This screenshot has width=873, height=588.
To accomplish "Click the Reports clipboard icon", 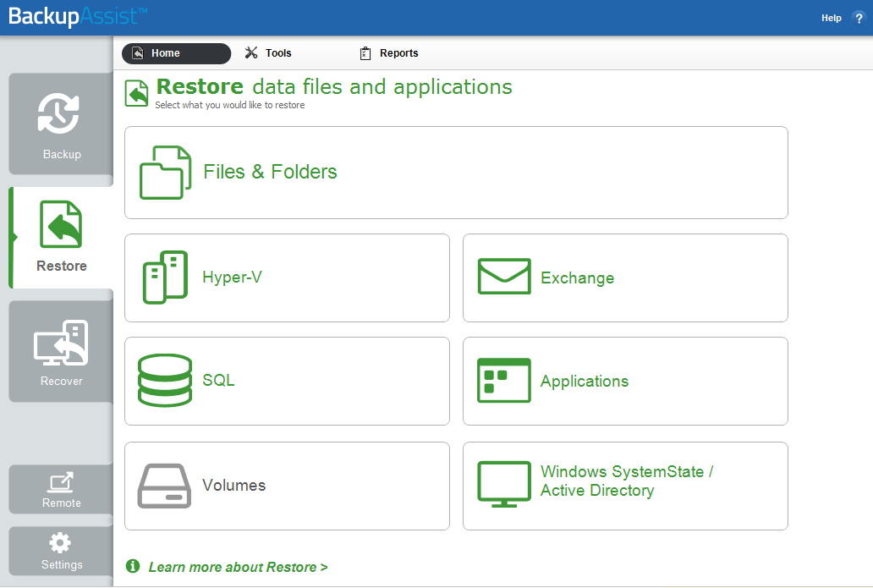I will click(365, 53).
